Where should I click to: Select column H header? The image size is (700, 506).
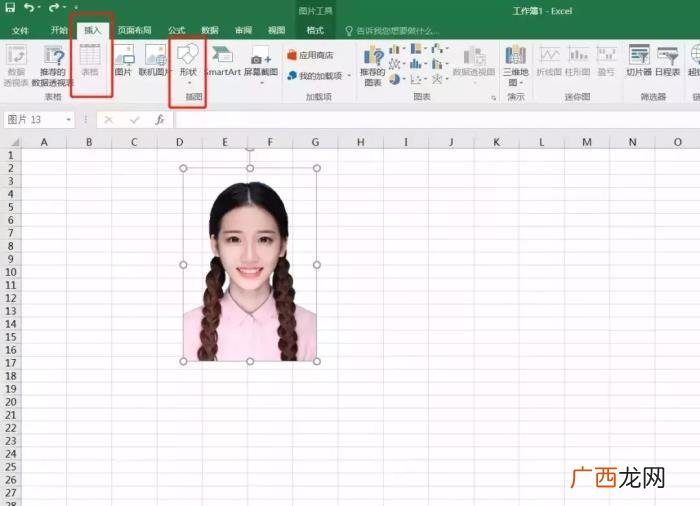[x=361, y=142]
